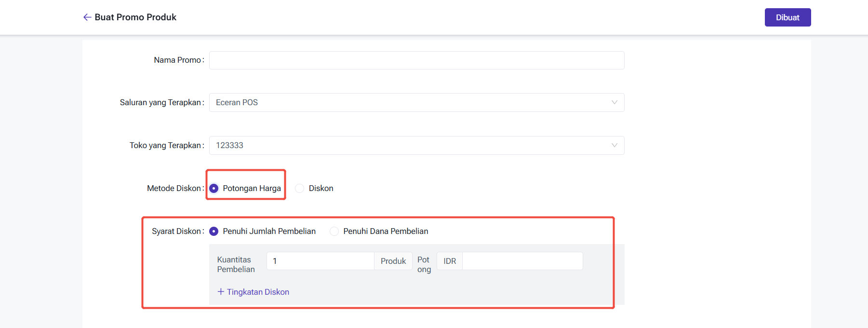
Task: Click the Buat Promo Produk page title
Action: [x=135, y=17]
